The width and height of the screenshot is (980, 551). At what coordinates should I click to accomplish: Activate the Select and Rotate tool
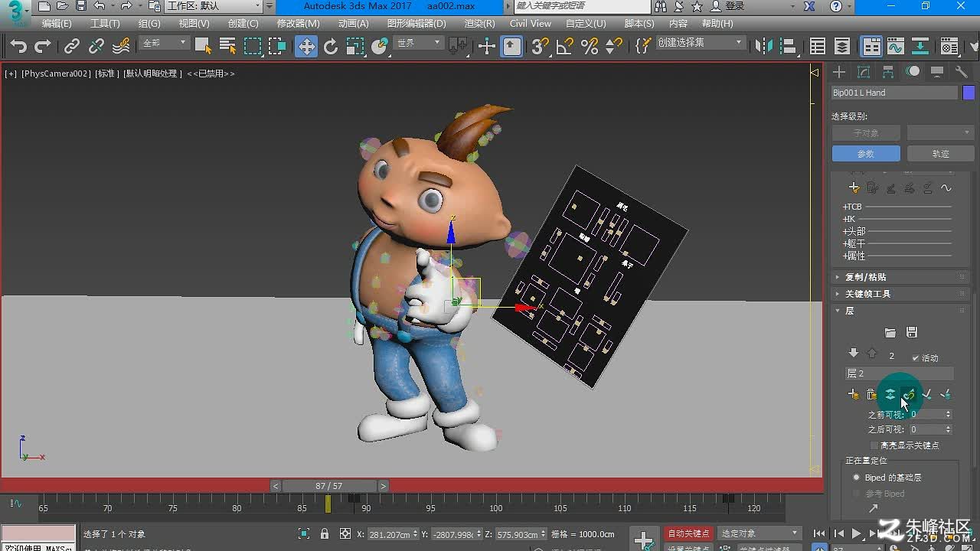coord(331,47)
